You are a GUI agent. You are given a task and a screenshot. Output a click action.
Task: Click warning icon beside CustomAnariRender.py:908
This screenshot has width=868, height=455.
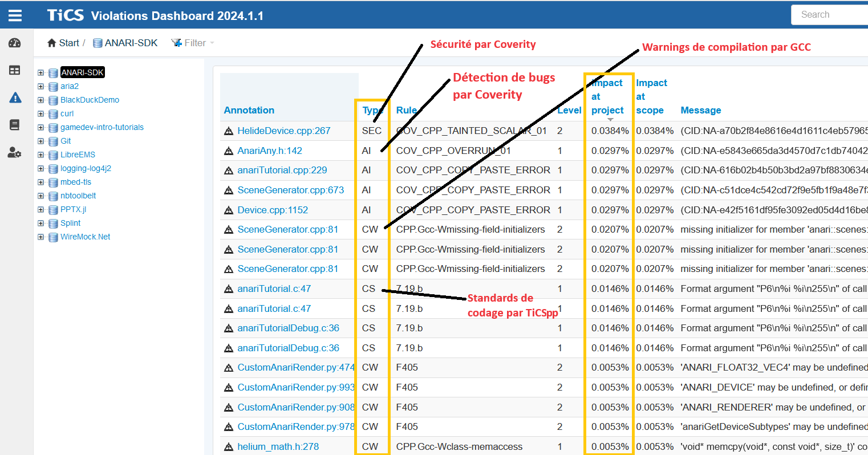click(229, 408)
